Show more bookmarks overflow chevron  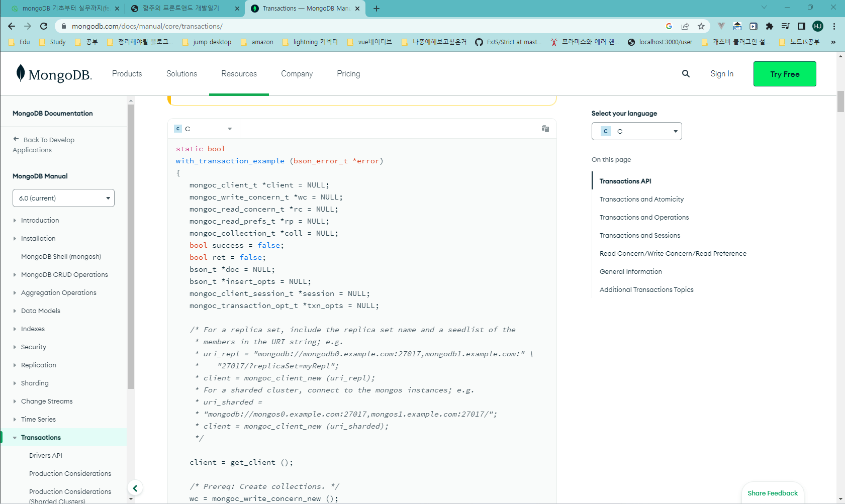[x=833, y=42]
